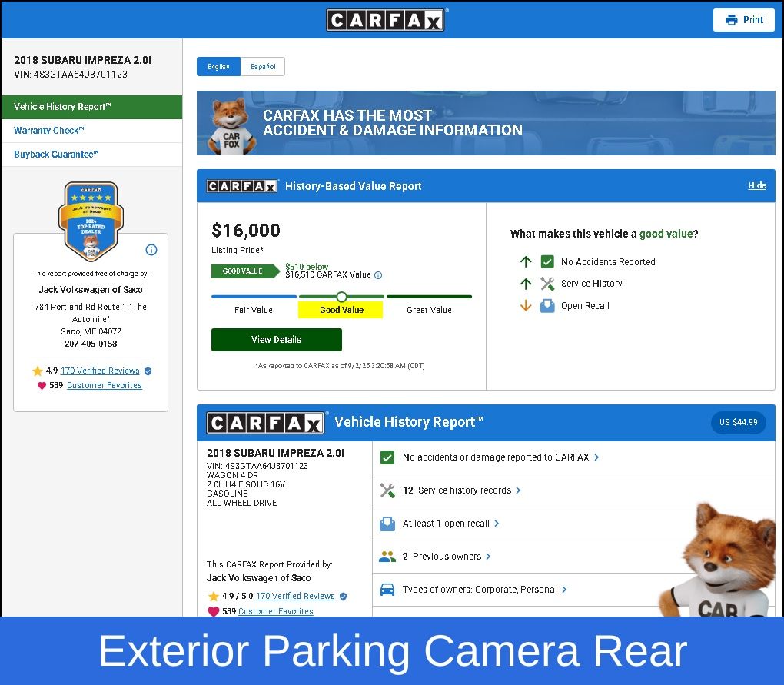
Task: Click the printer icon in Print button
Action: [x=731, y=20]
